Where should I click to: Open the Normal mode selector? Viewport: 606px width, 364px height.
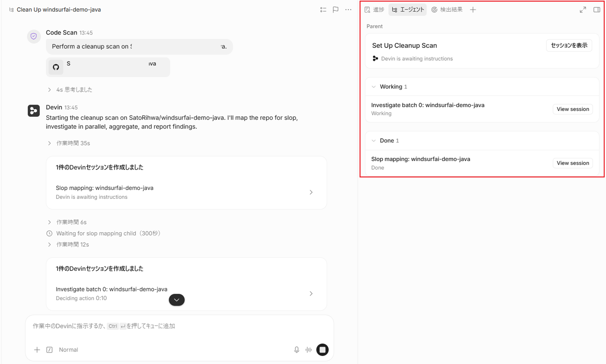tap(68, 350)
